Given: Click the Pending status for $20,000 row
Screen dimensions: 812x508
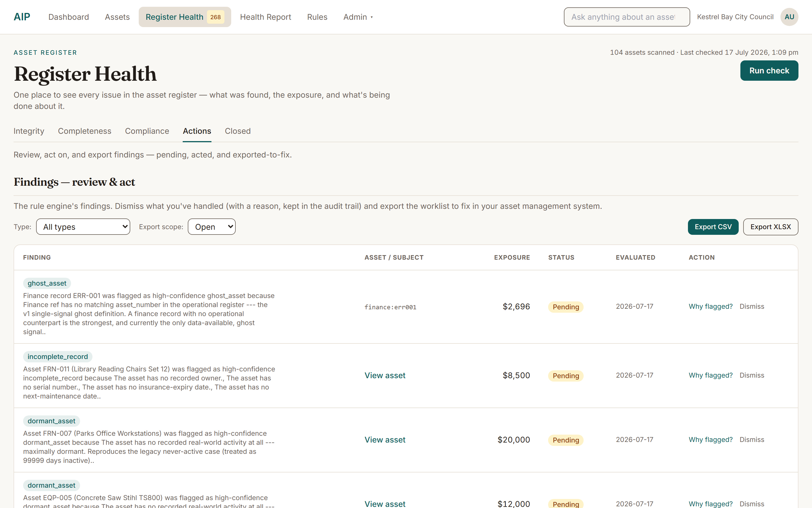Looking at the screenshot, I should coord(566,440).
